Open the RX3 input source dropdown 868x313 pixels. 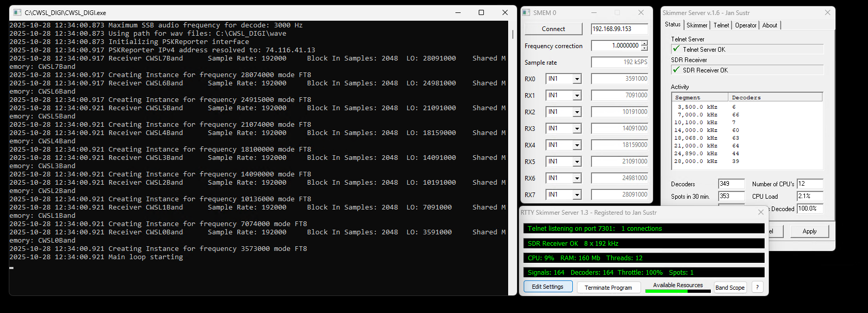coord(577,129)
